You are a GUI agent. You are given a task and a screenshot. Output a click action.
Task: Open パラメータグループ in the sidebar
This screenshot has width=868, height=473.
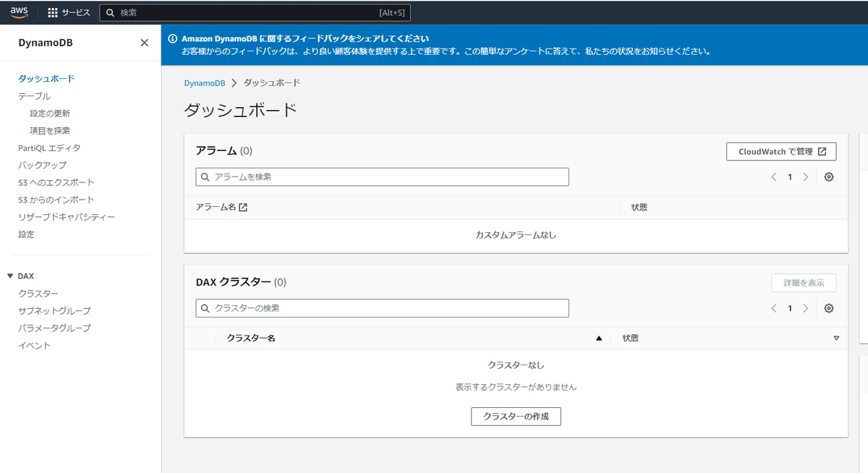point(55,328)
